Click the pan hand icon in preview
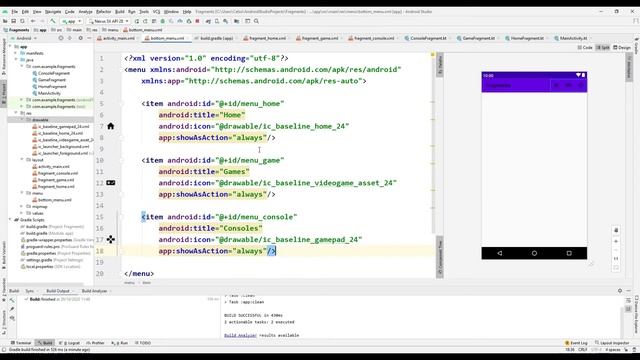 point(616,230)
